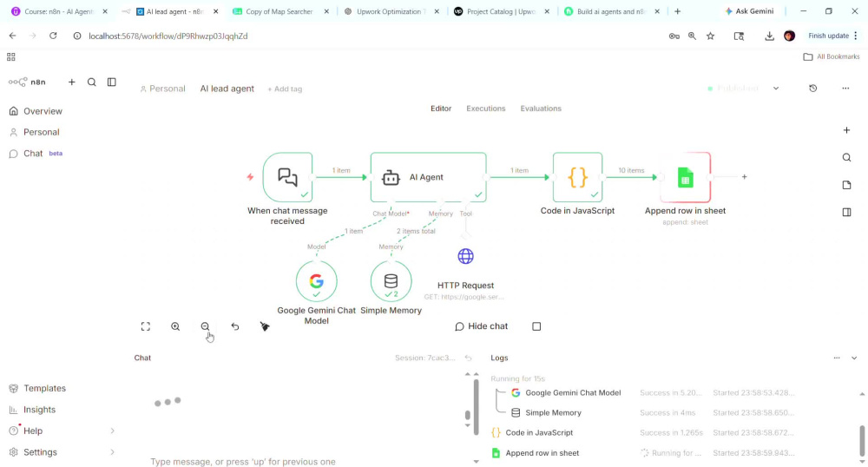Search nodes with canvas magnifier icon
The height and width of the screenshot is (467, 868).
pos(846,158)
